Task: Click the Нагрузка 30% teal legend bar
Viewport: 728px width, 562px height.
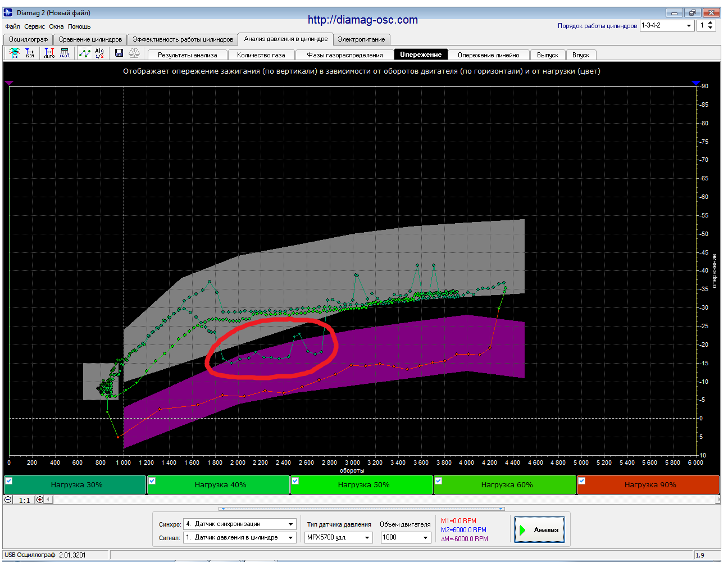Action: (76, 484)
